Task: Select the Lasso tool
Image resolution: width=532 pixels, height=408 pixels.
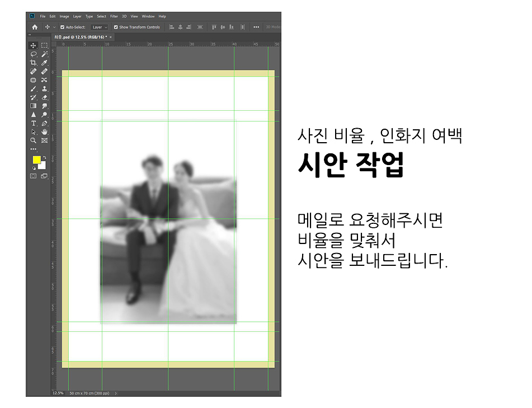Action: 33,54
